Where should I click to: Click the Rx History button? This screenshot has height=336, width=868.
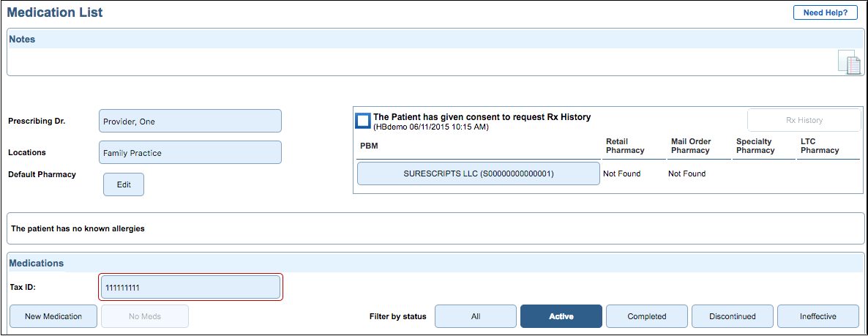pyautogui.click(x=804, y=120)
